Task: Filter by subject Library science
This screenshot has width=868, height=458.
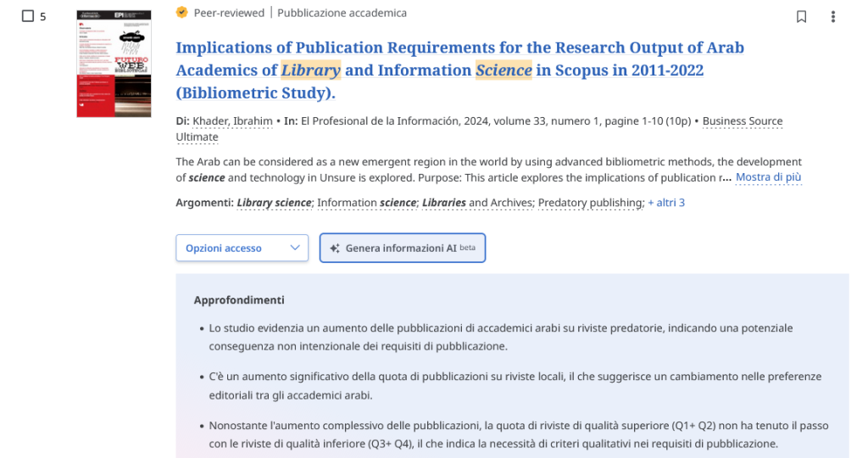Action: [274, 203]
